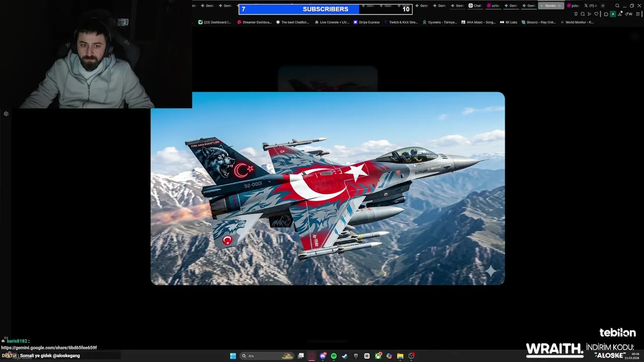This screenshot has width=644, height=362.
Task: Switch to the active Gemini browser tab
Action: tap(551, 6)
